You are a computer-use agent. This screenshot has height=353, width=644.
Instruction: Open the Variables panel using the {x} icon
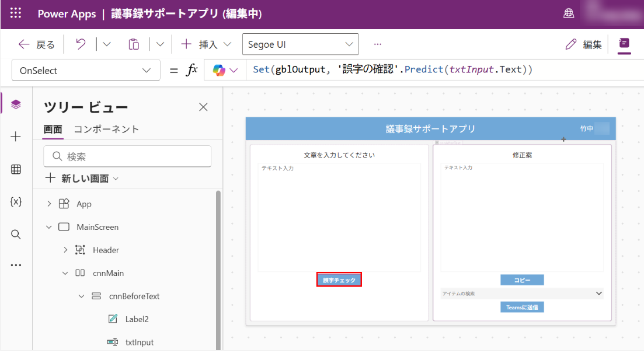(x=16, y=201)
